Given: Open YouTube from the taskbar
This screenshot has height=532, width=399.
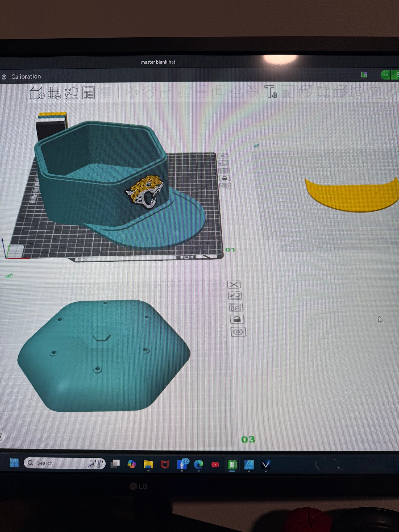Looking at the screenshot, I should (x=215, y=465).
